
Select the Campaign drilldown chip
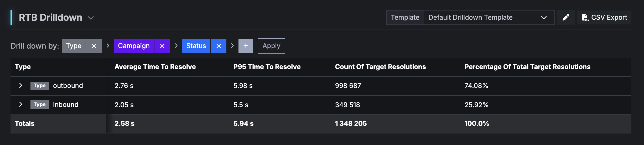click(x=134, y=46)
